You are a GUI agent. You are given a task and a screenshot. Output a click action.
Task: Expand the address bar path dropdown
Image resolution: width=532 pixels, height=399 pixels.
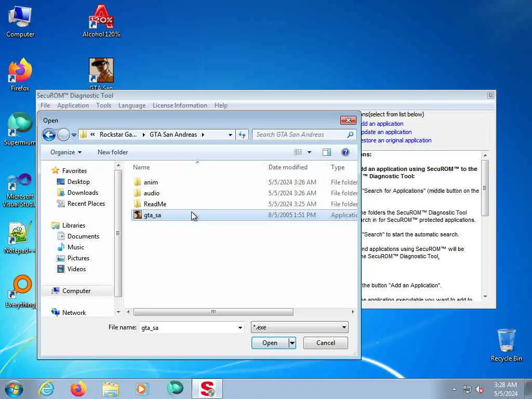230,135
